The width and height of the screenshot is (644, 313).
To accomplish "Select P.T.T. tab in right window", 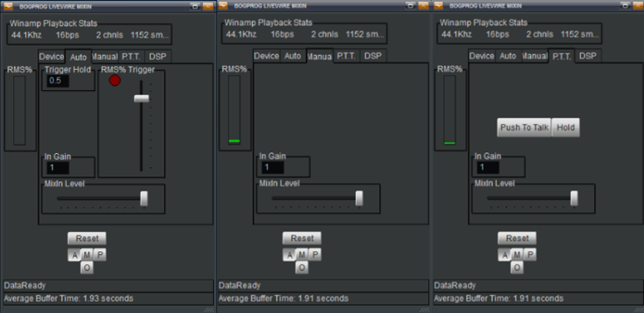I will coord(562,56).
